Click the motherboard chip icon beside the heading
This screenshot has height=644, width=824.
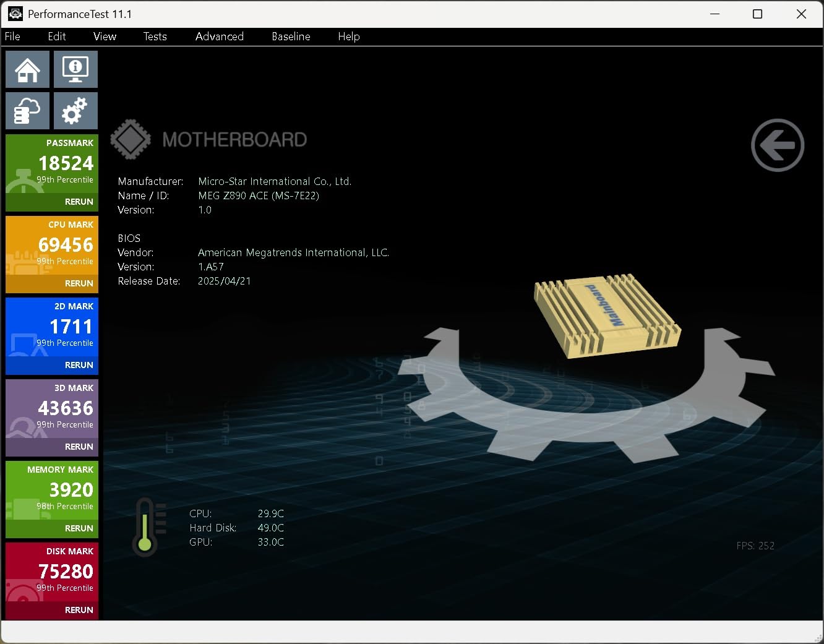131,139
